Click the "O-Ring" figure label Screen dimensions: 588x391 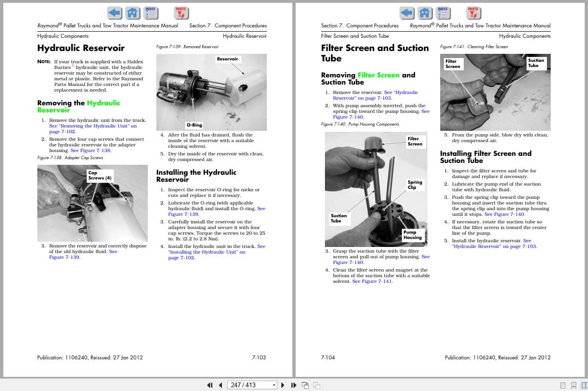pyautogui.click(x=194, y=125)
